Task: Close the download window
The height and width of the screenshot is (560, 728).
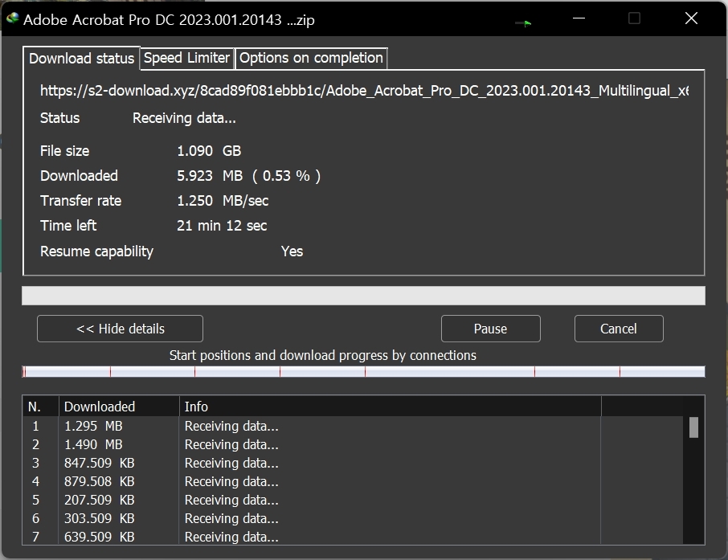Action: coord(691,18)
